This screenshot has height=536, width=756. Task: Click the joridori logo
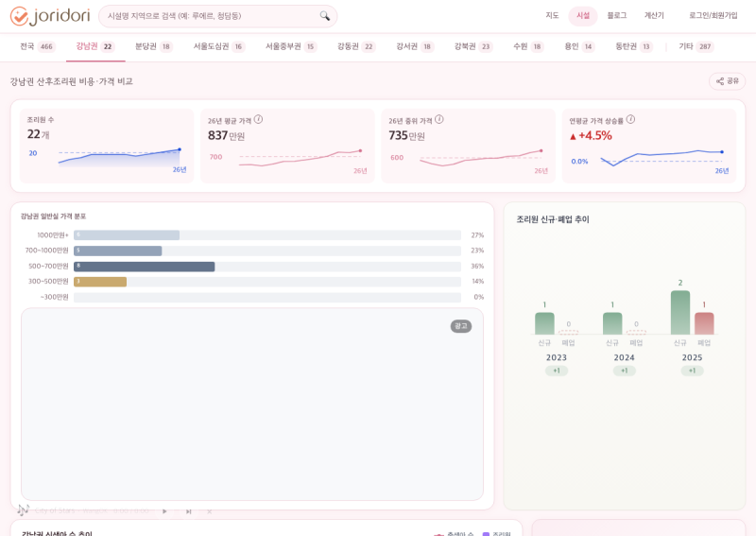pyautogui.click(x=50, y=16)
